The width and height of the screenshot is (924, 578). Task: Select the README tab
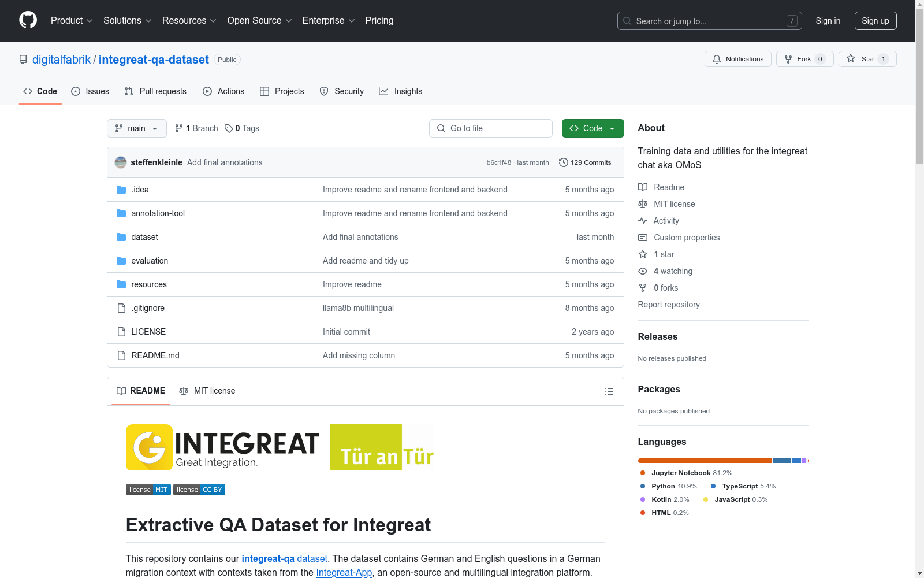click(x=141, y=391)
